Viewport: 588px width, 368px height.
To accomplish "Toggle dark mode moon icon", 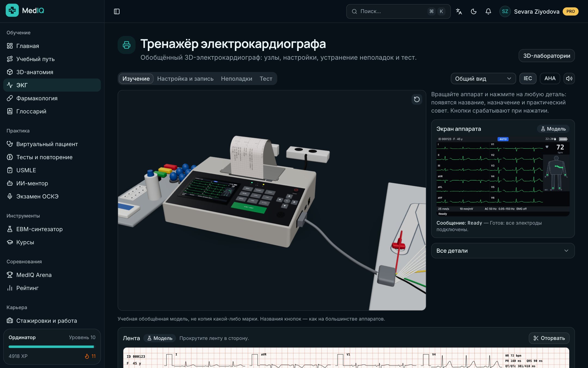I will (474, 11).
